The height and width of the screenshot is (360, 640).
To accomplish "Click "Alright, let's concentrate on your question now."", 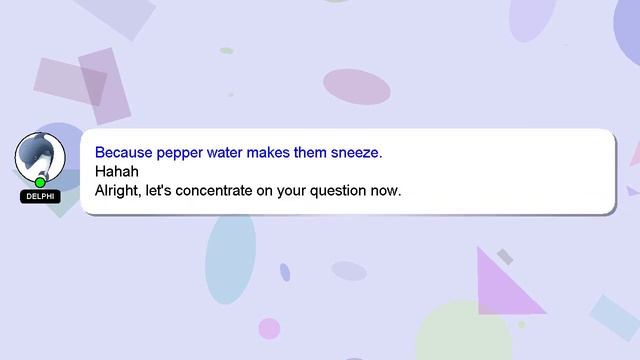I will 248,191.
